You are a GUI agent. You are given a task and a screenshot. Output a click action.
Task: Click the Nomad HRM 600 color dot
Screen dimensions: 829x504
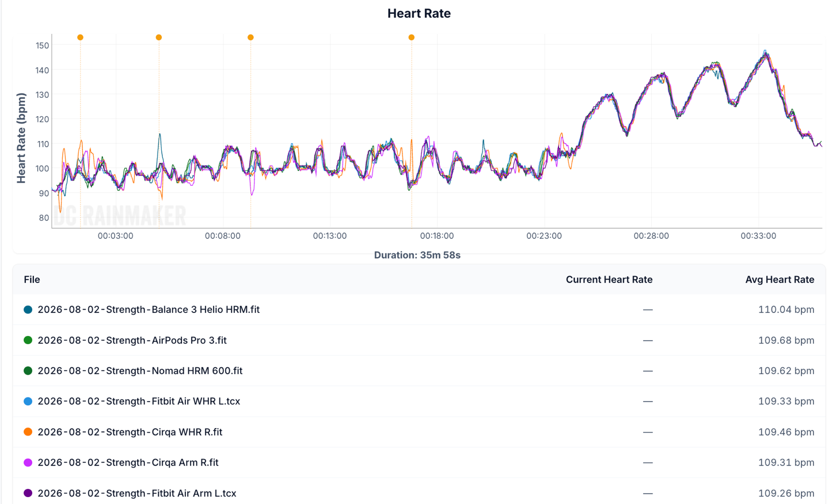pyautogui.click(x=28, y=371)
